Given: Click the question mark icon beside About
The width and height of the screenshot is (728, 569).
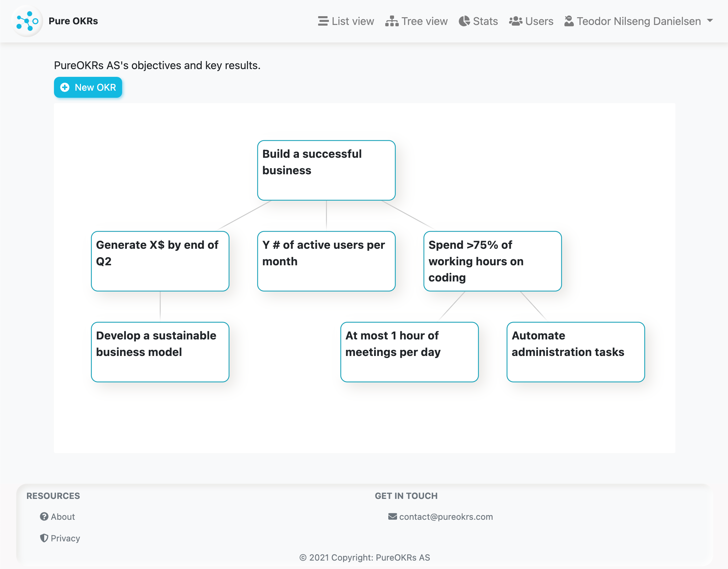Looking at the screenshot, I should click(x=44, y=516).
